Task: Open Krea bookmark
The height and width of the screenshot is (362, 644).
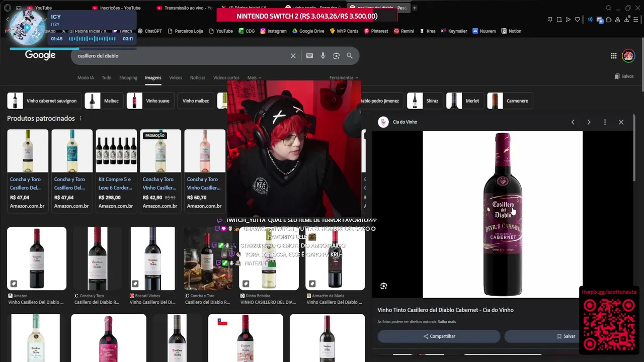Action: 427,31
